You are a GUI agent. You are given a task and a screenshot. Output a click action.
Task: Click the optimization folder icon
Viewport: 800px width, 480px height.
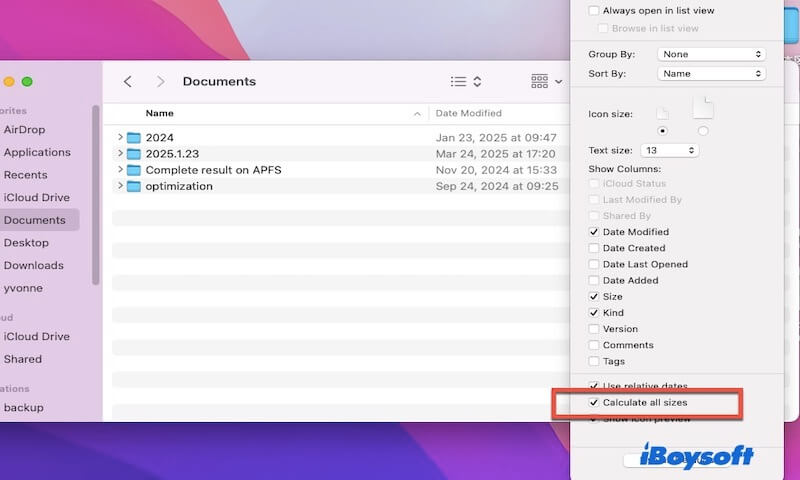tap(134, 186)
